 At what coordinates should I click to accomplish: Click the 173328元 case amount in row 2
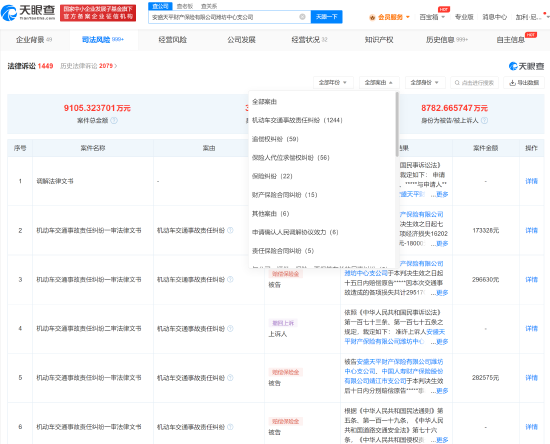(485, 230)
